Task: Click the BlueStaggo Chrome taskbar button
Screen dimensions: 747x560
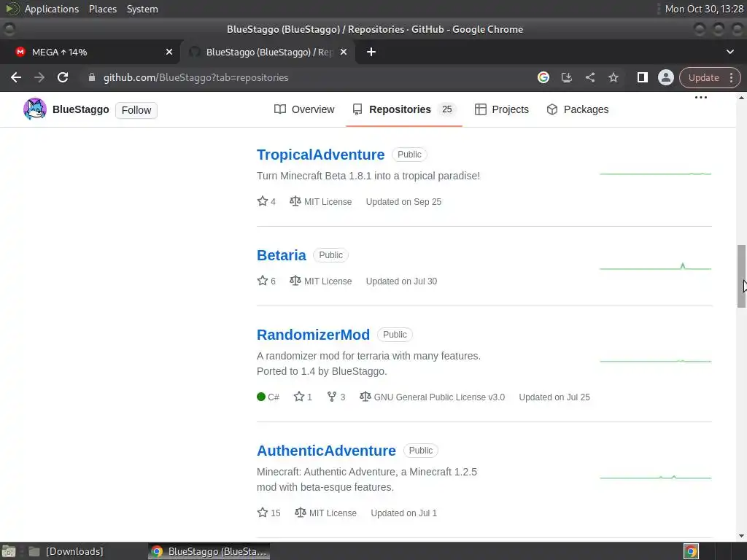Action: pyautogui.click(x=209, y=551)
